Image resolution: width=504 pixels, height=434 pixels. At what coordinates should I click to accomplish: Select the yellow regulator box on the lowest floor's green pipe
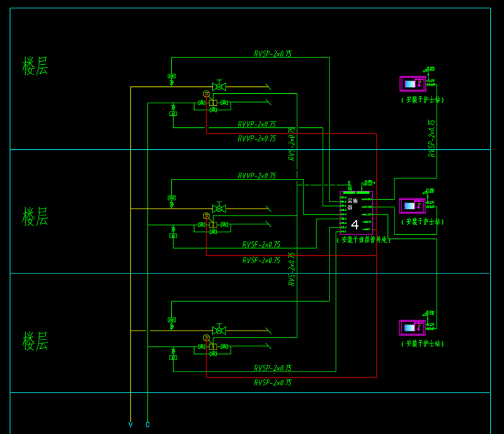point(213,347)
